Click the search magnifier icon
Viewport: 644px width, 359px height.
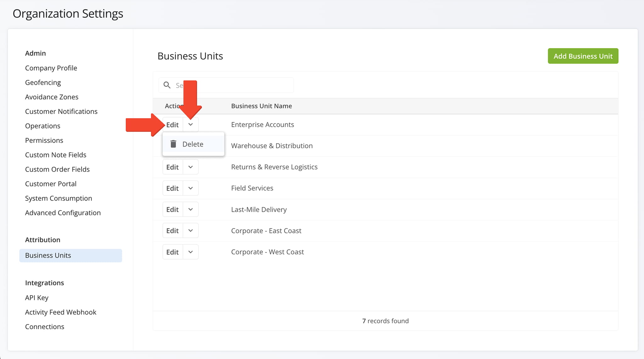(x=167, y=85)
